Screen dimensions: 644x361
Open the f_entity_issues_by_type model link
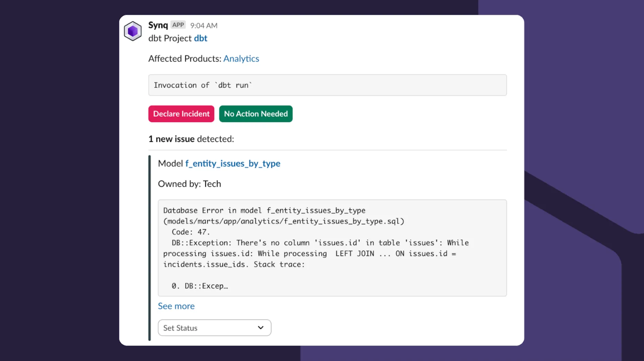(232, 163)
